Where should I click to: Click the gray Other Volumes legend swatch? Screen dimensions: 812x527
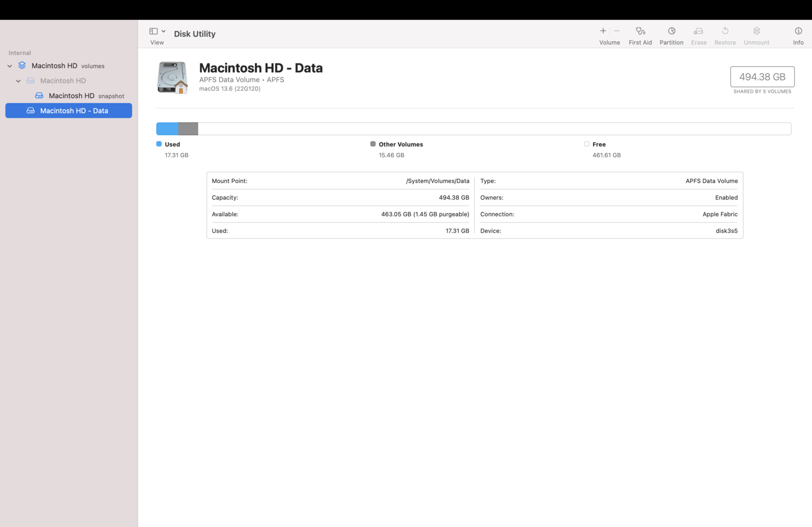point(373,144)
